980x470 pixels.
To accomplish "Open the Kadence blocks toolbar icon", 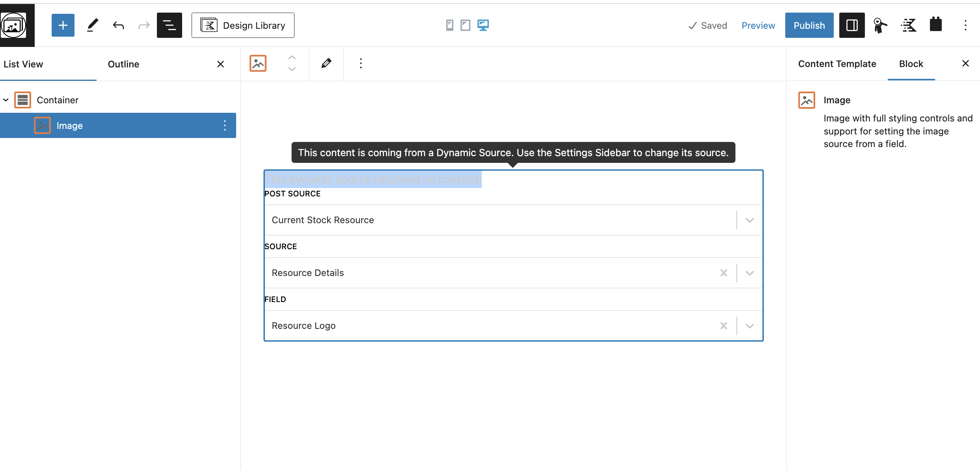I will coord(909,25).
